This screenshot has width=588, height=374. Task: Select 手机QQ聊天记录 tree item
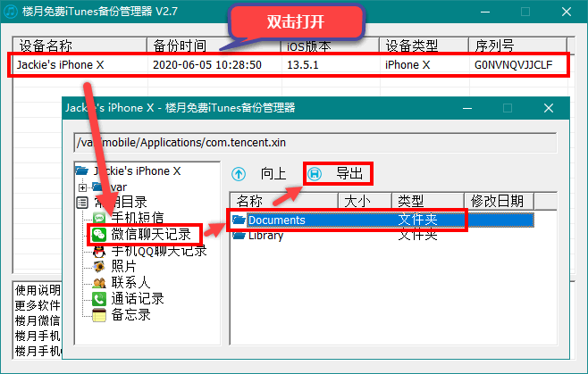[159, 251]
